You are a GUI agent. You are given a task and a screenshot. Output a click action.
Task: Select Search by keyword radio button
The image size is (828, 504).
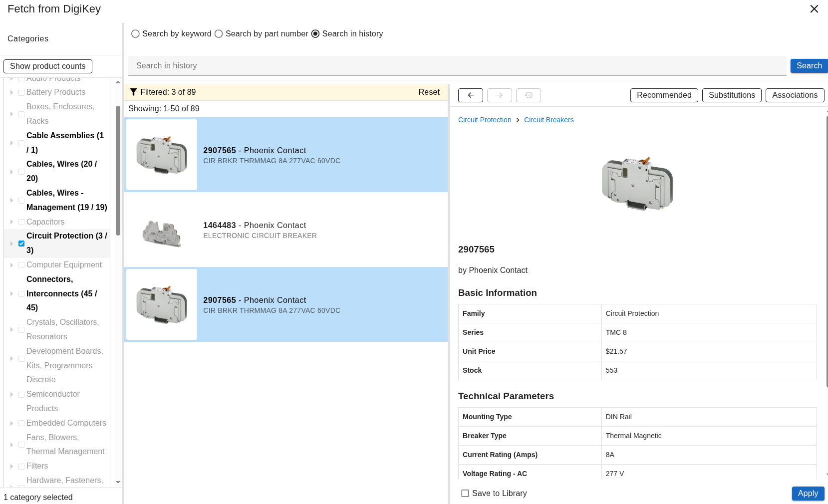tap(135, 34)
